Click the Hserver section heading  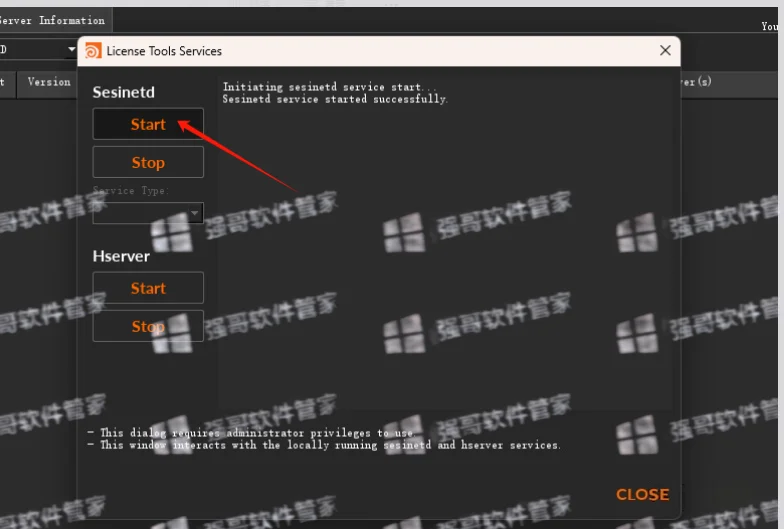(121, 256)
